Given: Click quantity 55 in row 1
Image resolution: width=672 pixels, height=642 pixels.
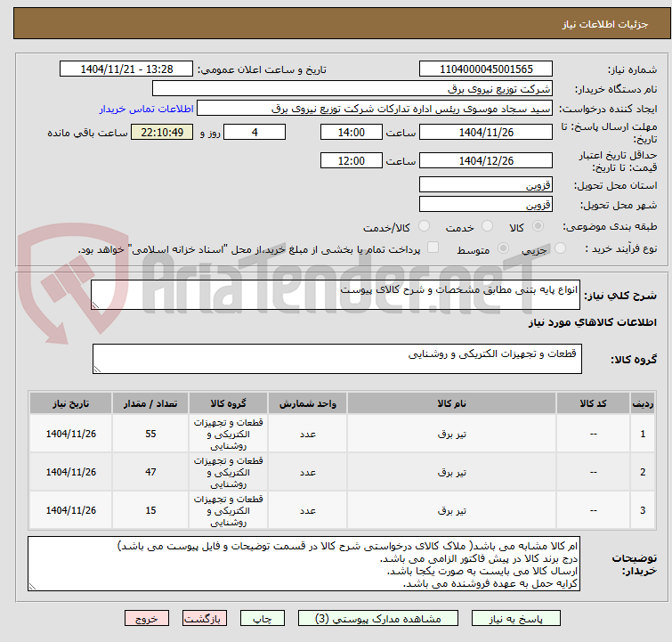Looking at the screenshot, I should (x=150, y=434).
